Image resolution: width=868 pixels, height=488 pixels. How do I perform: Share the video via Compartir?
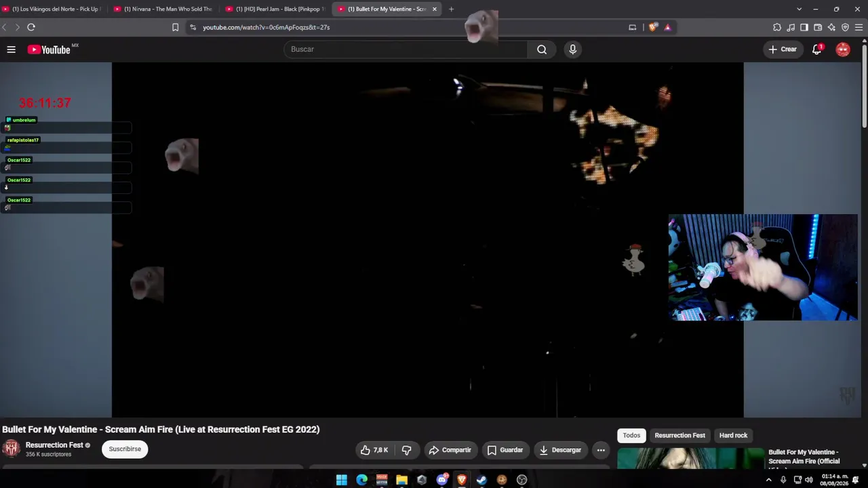pos(450,450)
